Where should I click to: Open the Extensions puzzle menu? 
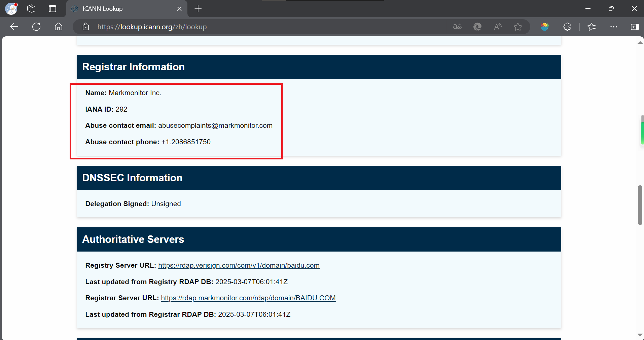(x=567, y=27)
